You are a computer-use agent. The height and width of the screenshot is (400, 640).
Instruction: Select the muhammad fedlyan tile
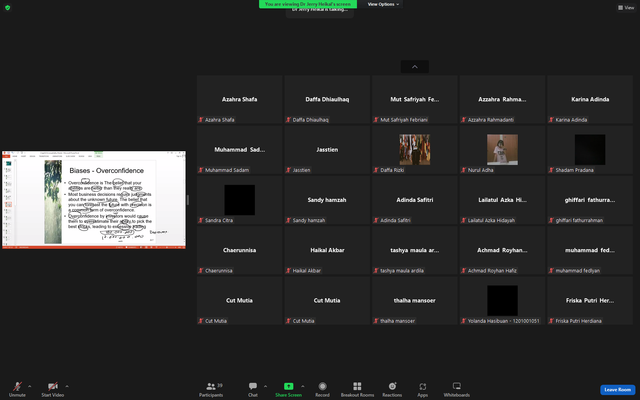tap(590, 250)
